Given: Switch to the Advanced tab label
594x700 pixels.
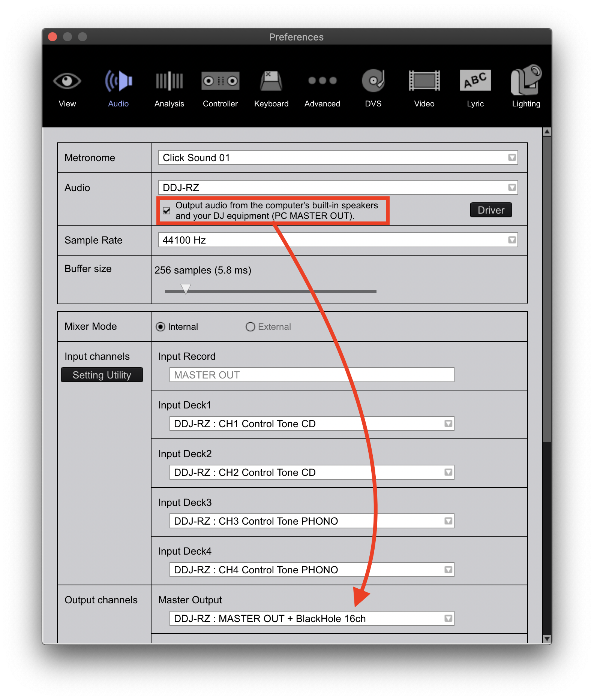Looking at the screenshot, I should tap(322, 104).
